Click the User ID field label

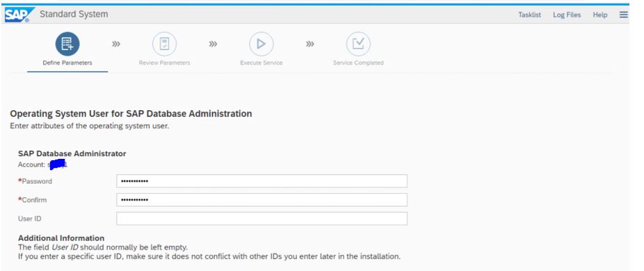(30, 219)
